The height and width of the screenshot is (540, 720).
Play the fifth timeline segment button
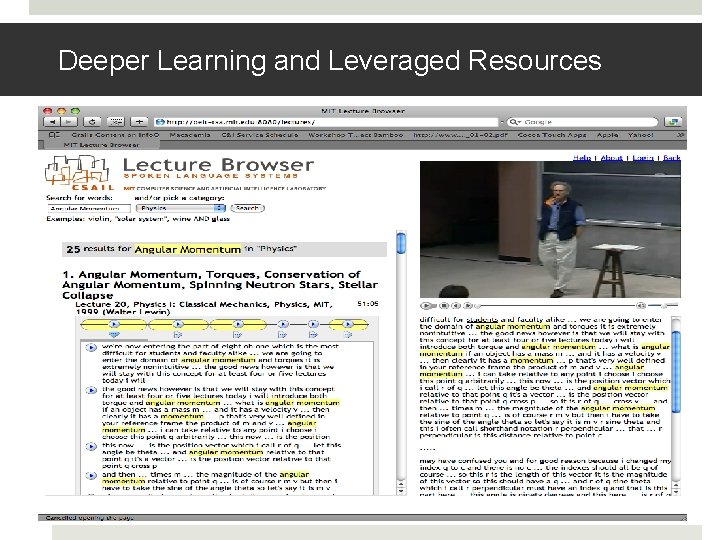tap(313, 325)
